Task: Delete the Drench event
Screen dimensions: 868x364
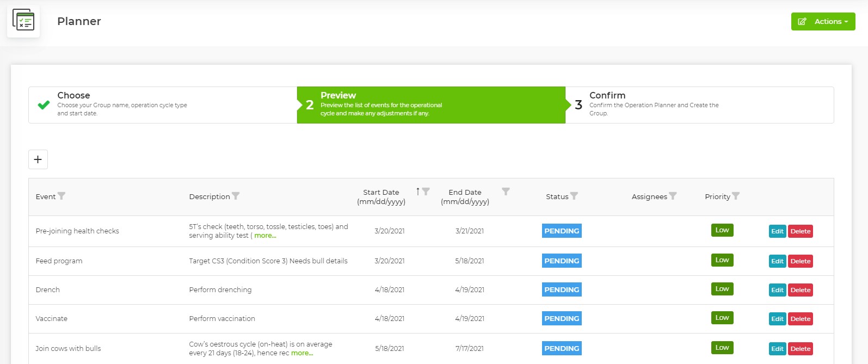Action: 801,290
